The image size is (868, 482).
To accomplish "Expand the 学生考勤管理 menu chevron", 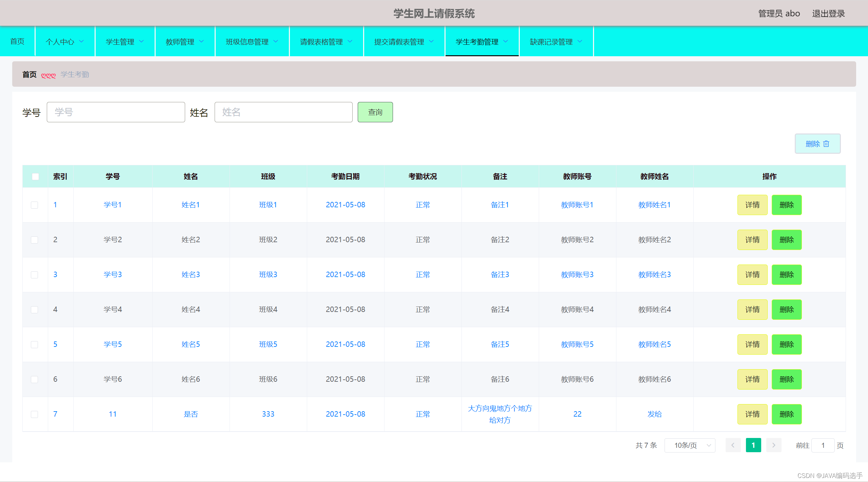I will pyautogui.click(x=506, y=41).
